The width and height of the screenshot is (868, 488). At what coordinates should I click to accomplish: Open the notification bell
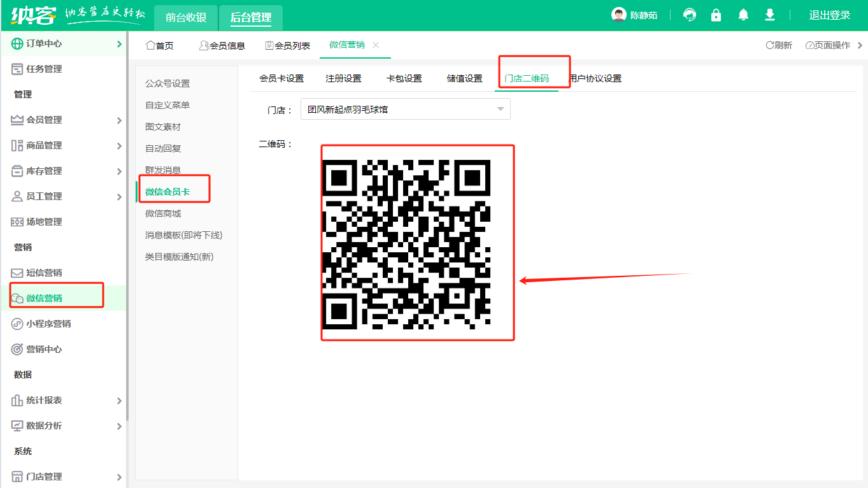click(743, 15)
